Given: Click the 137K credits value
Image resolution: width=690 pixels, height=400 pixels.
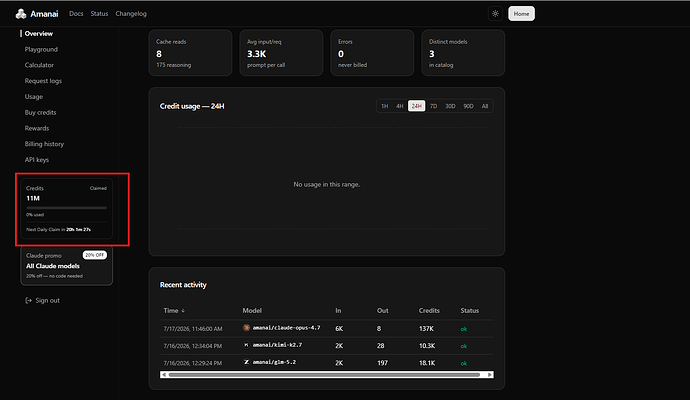Looking at the screenshot, I should [x=426, y=329].
